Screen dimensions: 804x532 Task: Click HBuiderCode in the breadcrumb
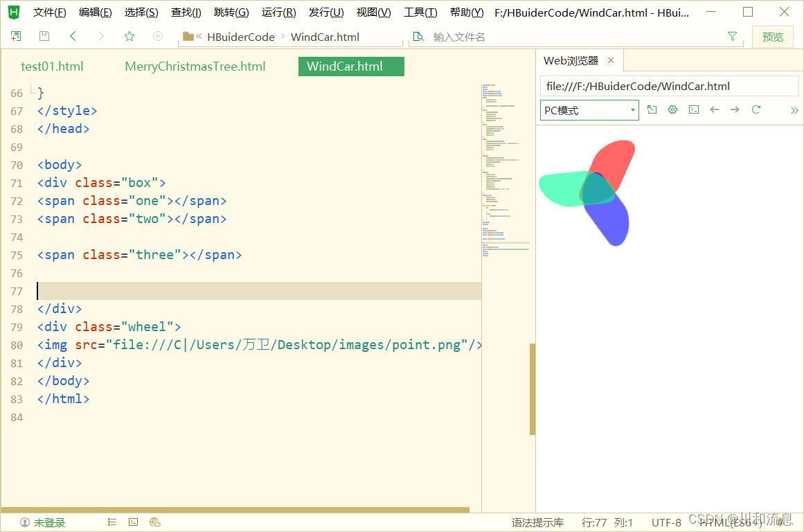240,37
